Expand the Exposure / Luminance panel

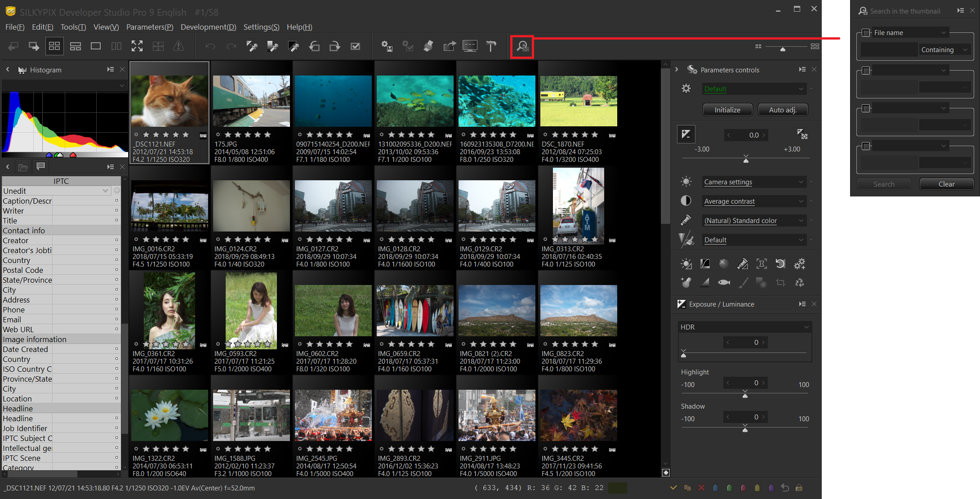coord(801,303)
